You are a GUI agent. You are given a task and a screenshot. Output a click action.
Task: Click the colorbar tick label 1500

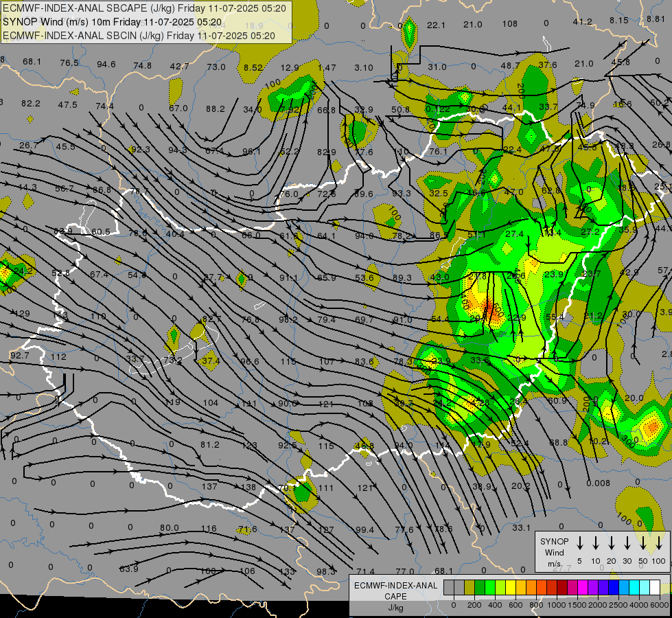[577, 605]
